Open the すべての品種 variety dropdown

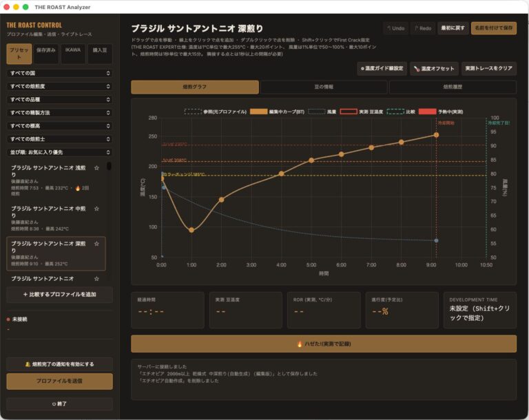59,100
